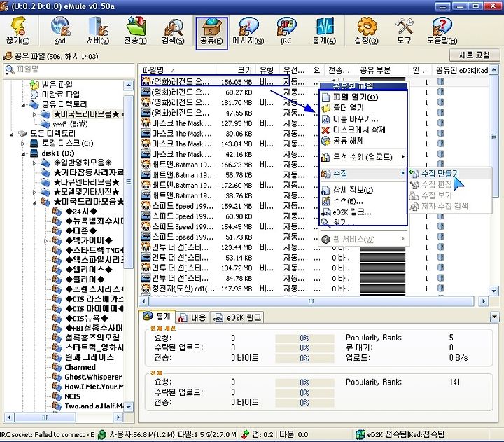Open the 도구 tools toolbar icon
The height and width of the screenshot is (442, 504).
[404, 32]
